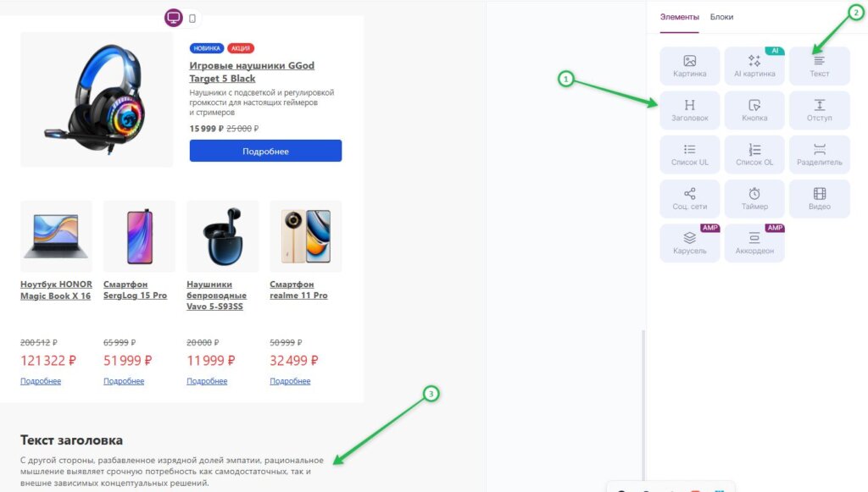
Task: Switch to desktop preview mode
Action: point(174,18)
